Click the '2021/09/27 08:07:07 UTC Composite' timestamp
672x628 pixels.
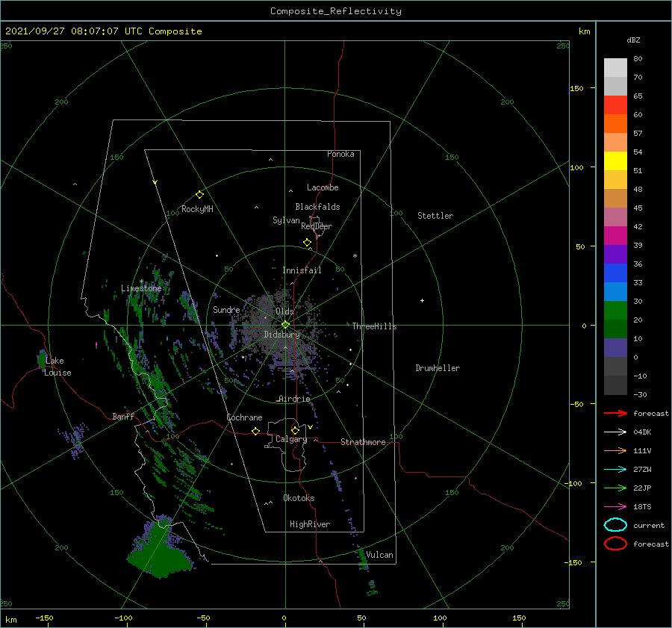point(103,31)
